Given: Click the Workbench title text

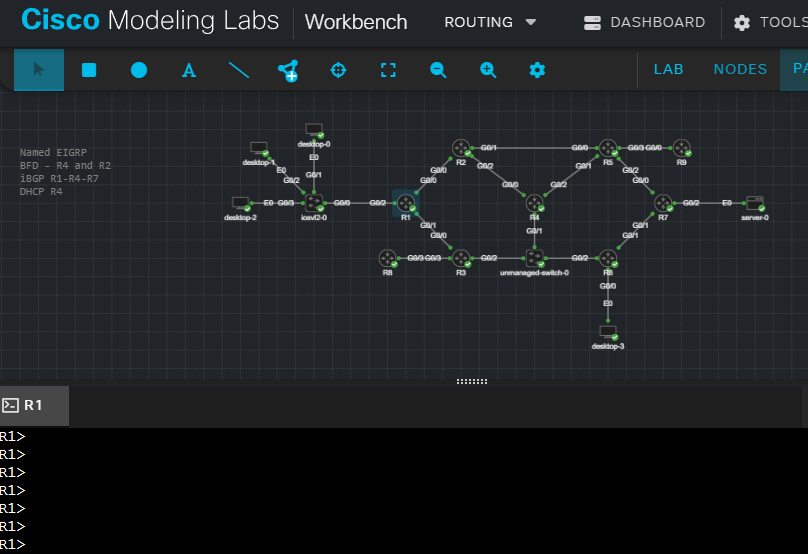Looking at the screenshot, I should 356,22.
